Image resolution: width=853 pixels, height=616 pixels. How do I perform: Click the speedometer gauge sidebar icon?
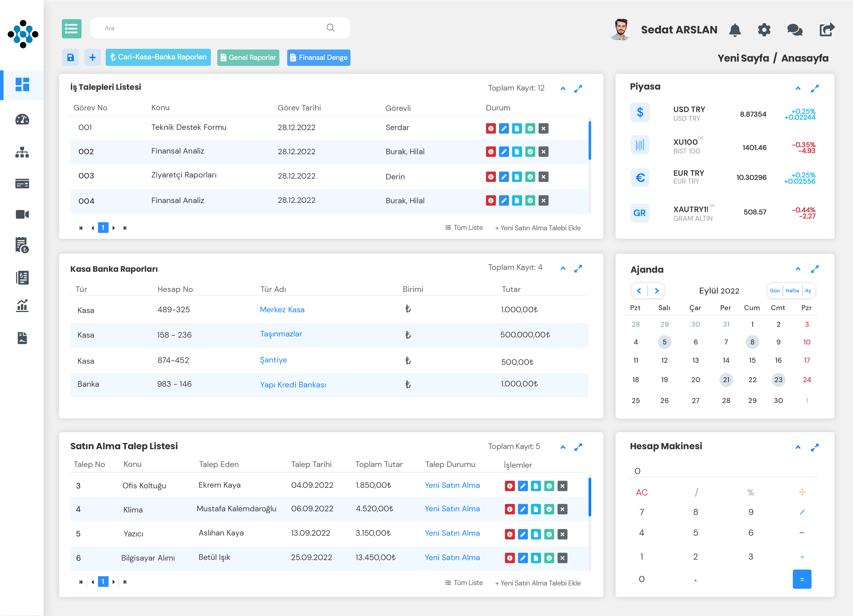click(22, 120)
